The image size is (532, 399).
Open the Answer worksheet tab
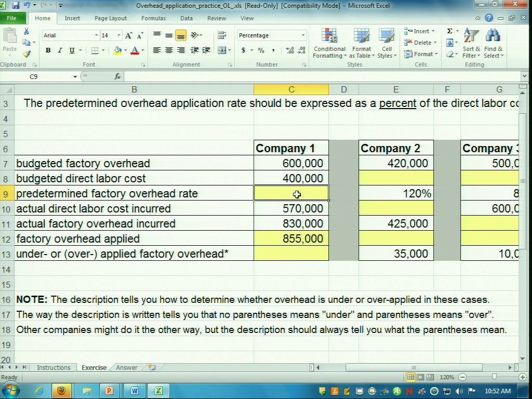click(126, 367)
